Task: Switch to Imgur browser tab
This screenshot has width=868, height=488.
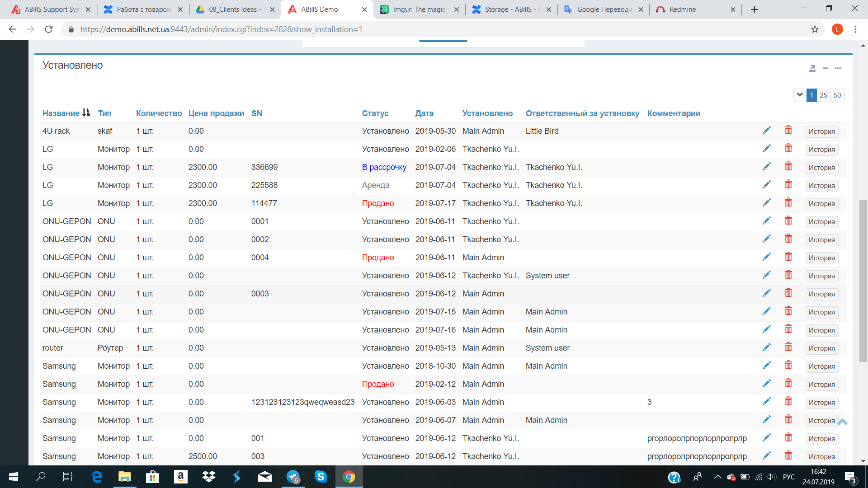Action: 418,9
